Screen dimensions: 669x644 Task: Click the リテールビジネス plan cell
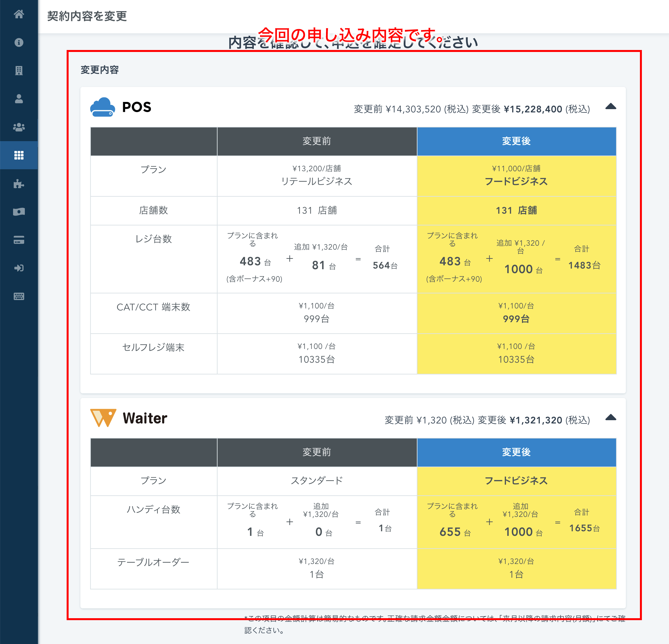tap(317, 176)
